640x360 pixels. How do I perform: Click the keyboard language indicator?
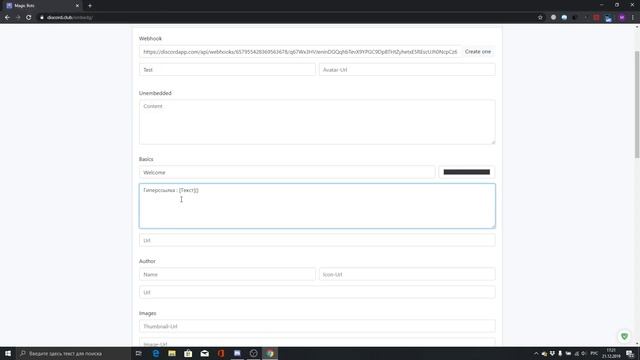click(594, 353)
